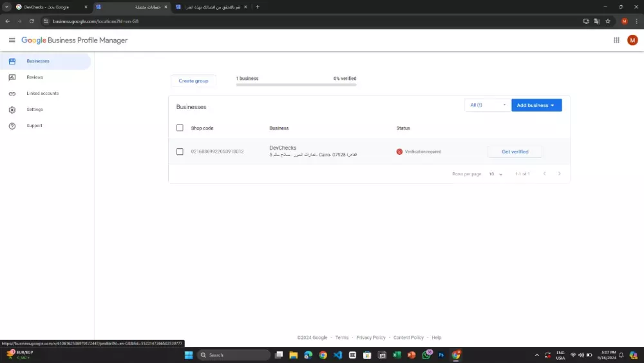Click the install app icon in address bar

coord(586,21)
